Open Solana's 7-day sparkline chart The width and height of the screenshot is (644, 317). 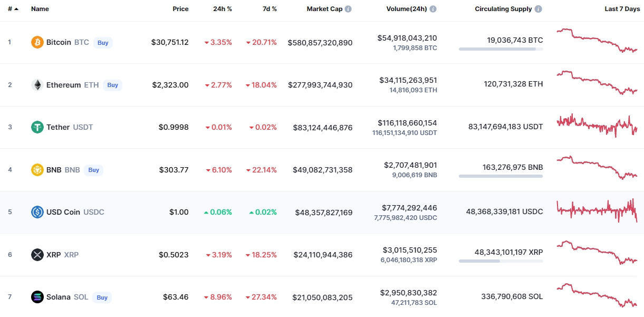(597, 295)
